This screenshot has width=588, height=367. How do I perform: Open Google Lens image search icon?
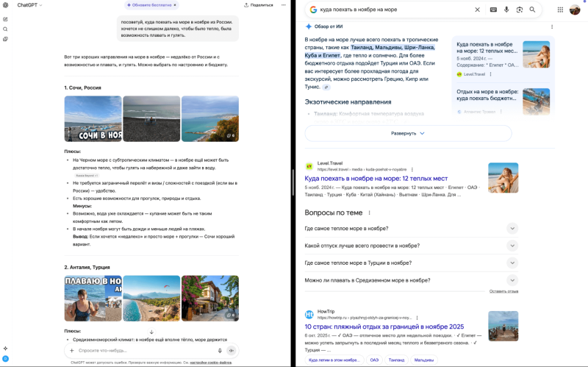click(520, 10)
